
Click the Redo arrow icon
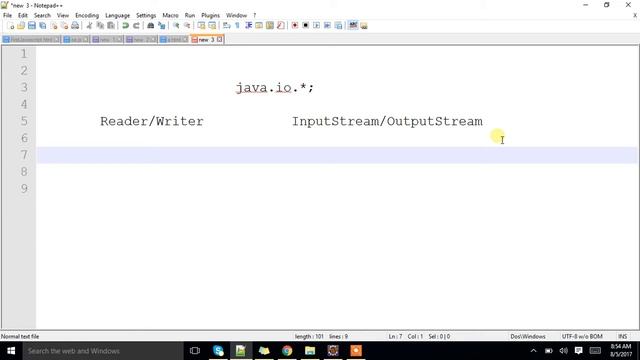click(x=136, y=26)
